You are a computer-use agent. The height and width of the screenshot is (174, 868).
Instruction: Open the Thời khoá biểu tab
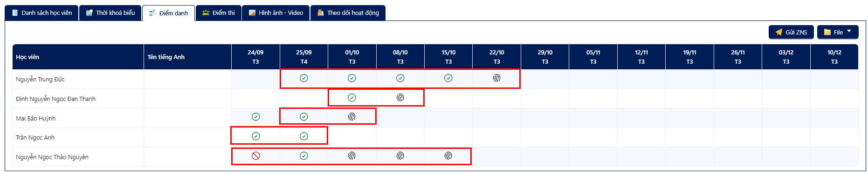[110, 13]
